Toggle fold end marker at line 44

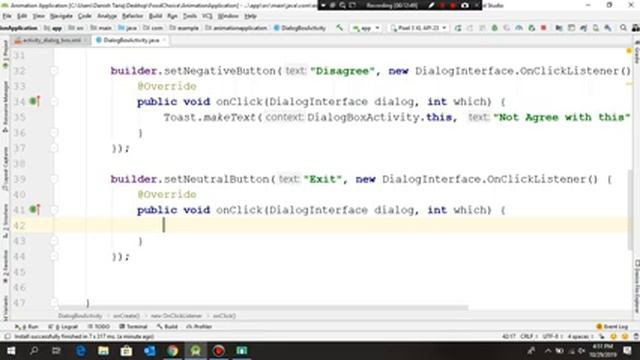coord(54,256)
